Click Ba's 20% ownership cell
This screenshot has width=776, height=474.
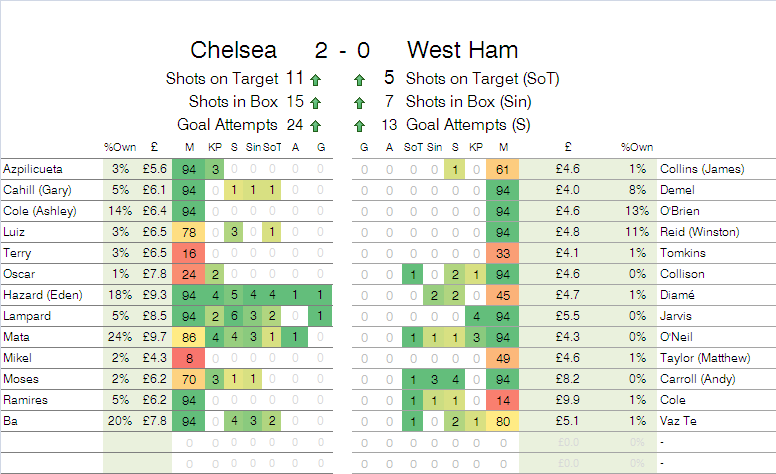pyautogui.click(x=120, y=421)
